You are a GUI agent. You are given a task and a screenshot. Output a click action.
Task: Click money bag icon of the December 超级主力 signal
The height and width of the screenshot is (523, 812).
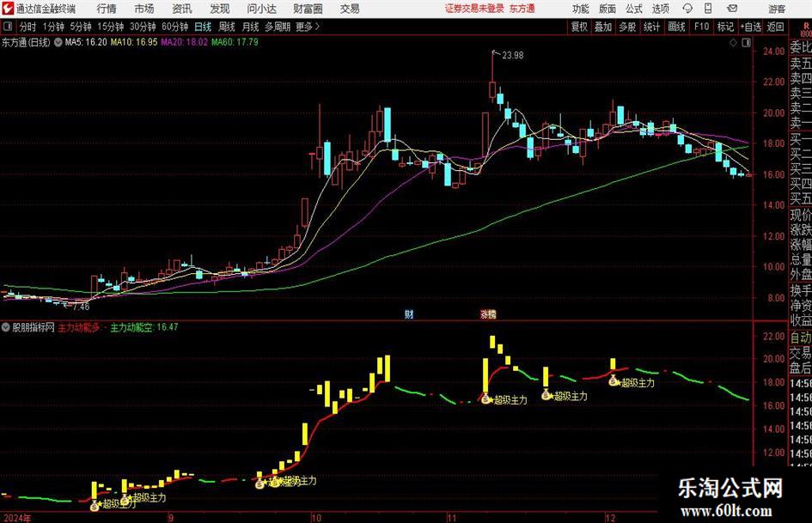pos(614,381)
